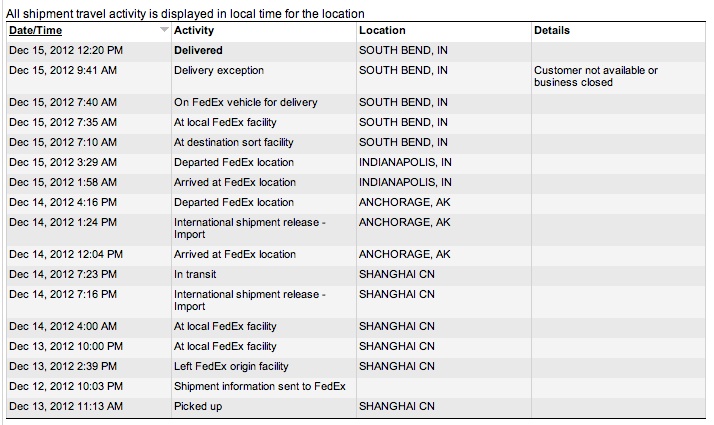Click the Date/Time sort arrow icon

(164, 30)
